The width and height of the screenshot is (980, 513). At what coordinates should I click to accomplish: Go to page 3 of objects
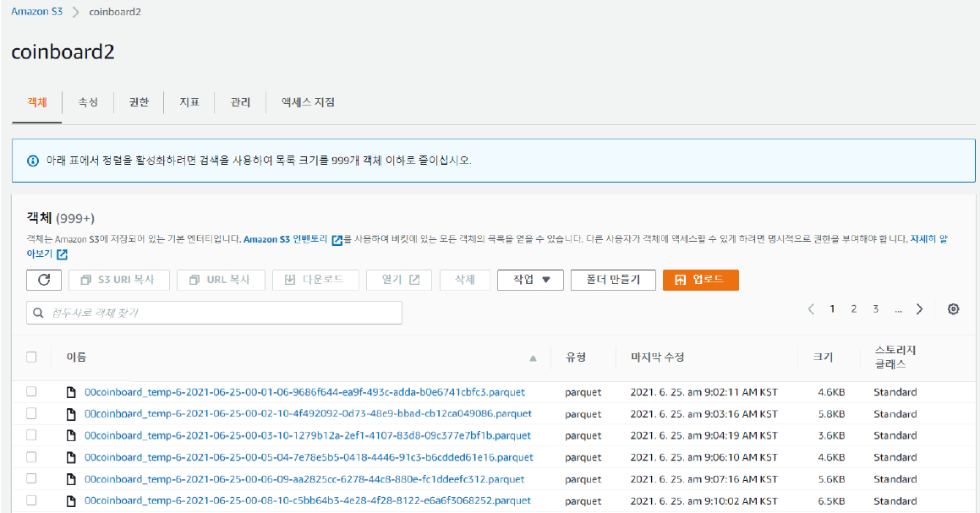tap(876, 308)
